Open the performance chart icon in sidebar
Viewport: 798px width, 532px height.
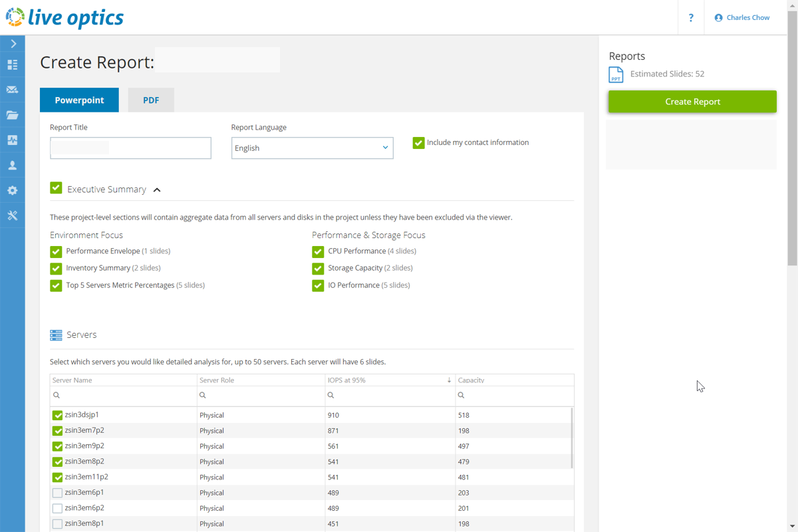13,140
